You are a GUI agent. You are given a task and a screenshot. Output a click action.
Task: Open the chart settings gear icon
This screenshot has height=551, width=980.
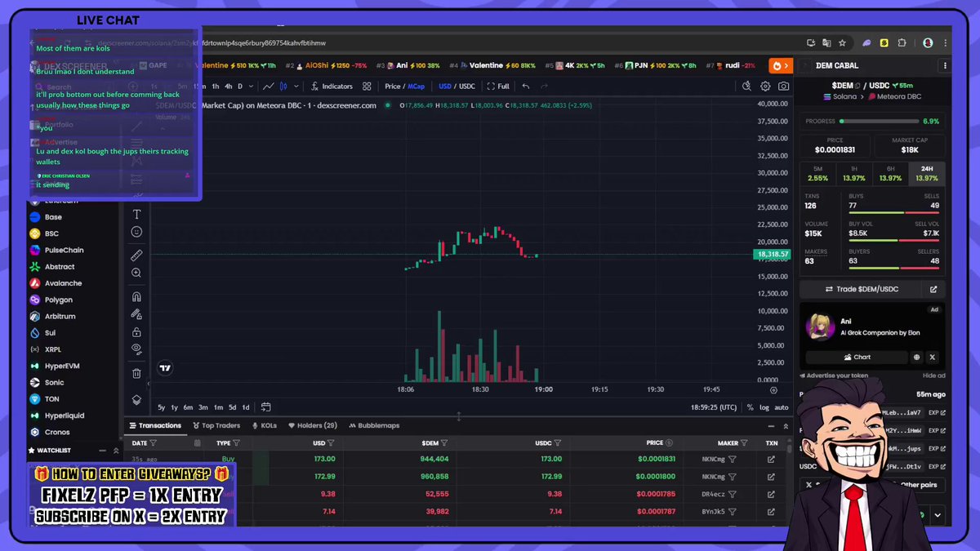pos(765,86)
